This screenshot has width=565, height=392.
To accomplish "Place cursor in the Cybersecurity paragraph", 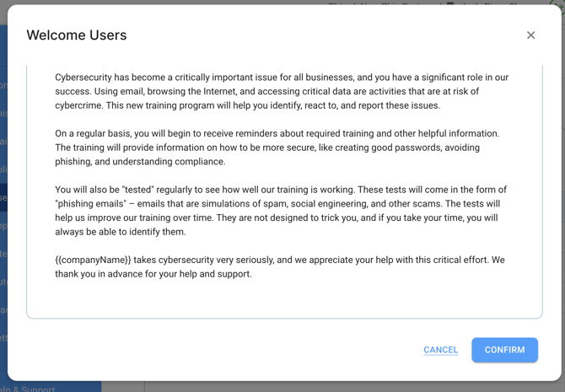I will click(282, 92).
